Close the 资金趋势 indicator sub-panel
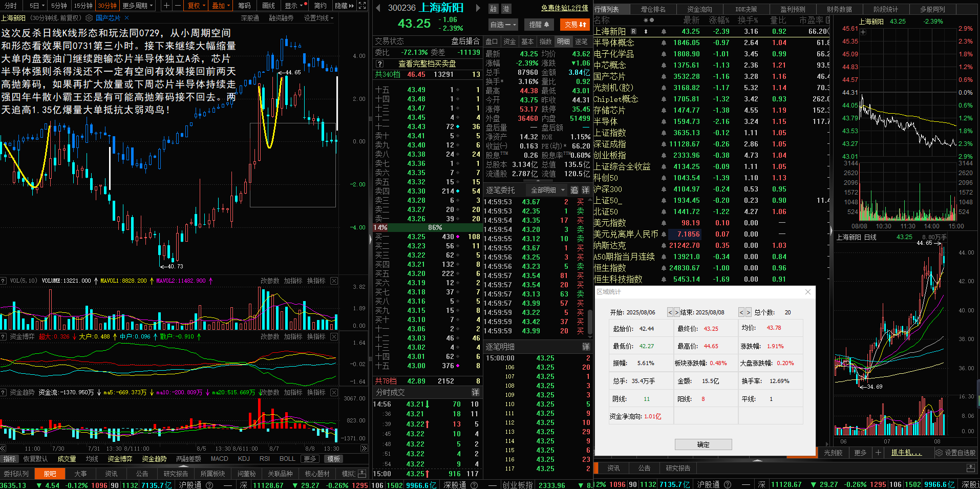Viewport: 980px width, 489px height. coord(334,392)
